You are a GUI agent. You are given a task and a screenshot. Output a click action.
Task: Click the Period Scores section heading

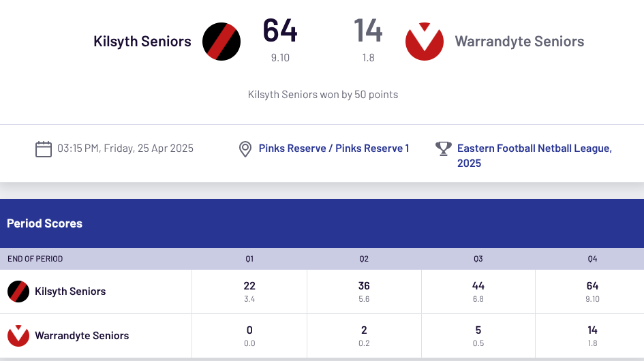44,223
